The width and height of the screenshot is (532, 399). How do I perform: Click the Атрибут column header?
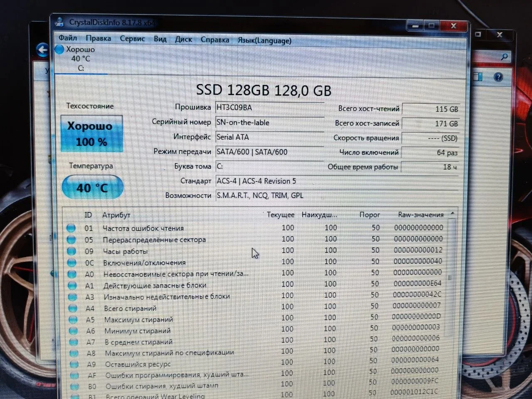pos(116,215)
